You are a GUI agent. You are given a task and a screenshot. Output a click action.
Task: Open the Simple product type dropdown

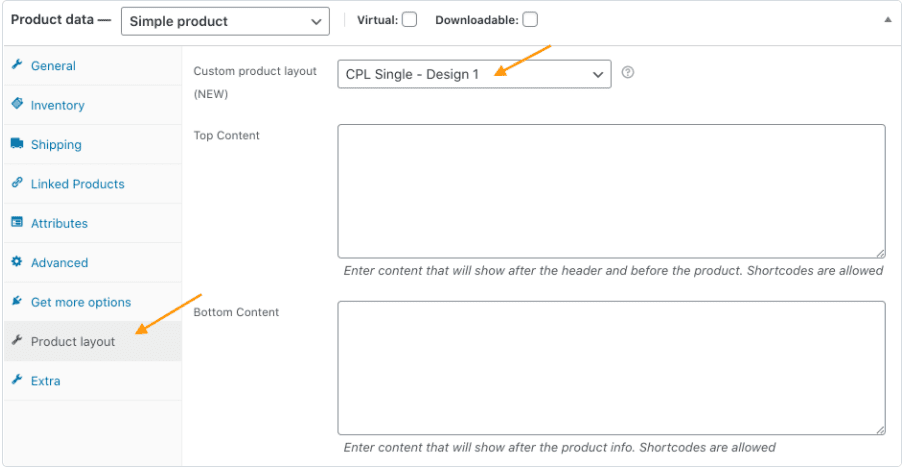point(225,21)
